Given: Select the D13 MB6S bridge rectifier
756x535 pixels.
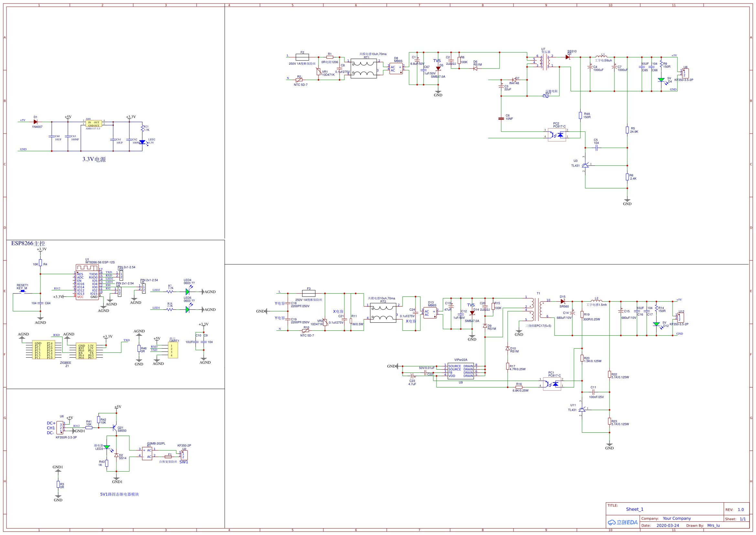Looking at the screenshot, I should 430,313.
